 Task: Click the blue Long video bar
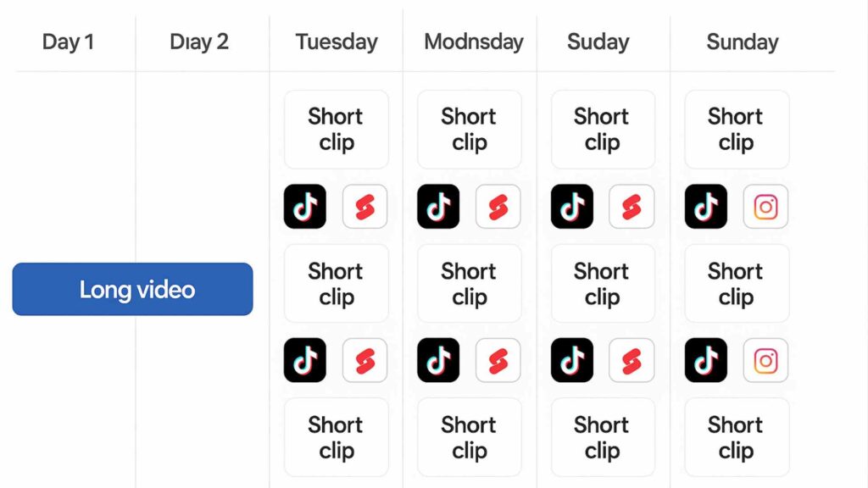click(x=133, y=289)
